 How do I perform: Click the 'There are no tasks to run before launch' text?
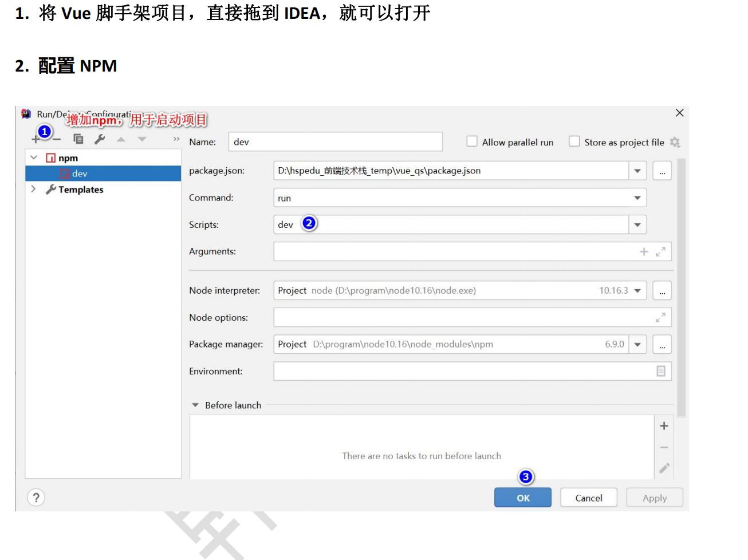(422, 456)
